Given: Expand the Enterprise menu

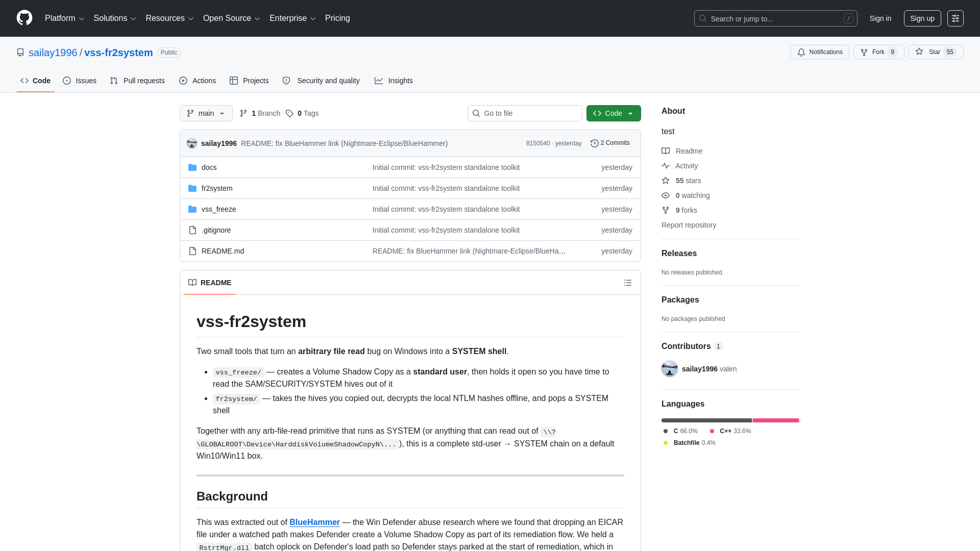Looking at the screenshot, I should pos(292,18).
